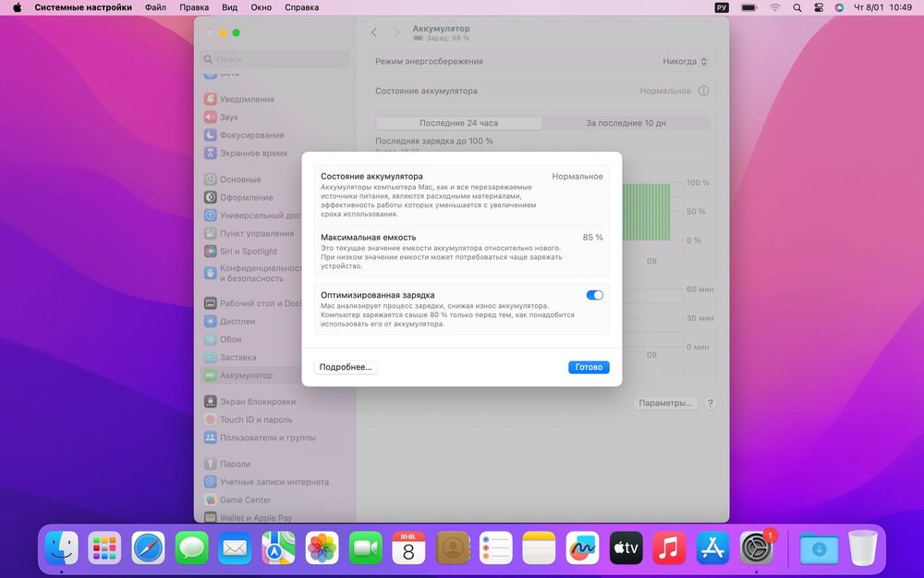Click the Поиск field in sidebar
Screen dimensions: 924x578
point(275,59)
